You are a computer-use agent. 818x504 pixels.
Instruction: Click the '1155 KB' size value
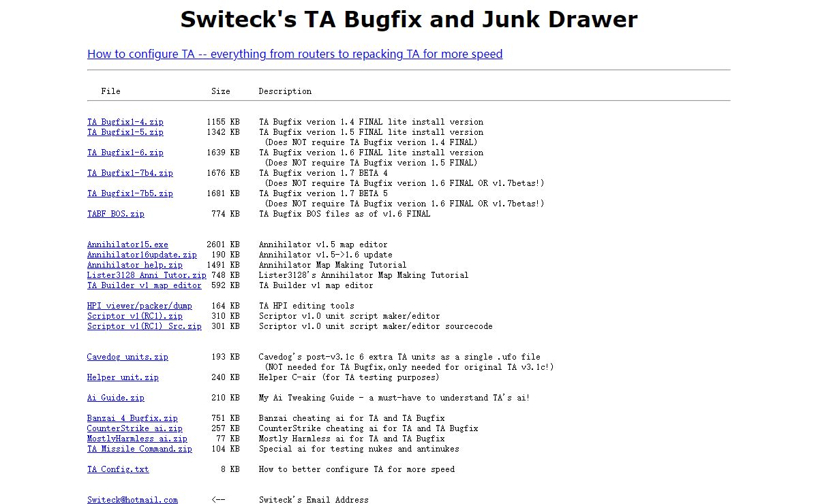[223, 122]
